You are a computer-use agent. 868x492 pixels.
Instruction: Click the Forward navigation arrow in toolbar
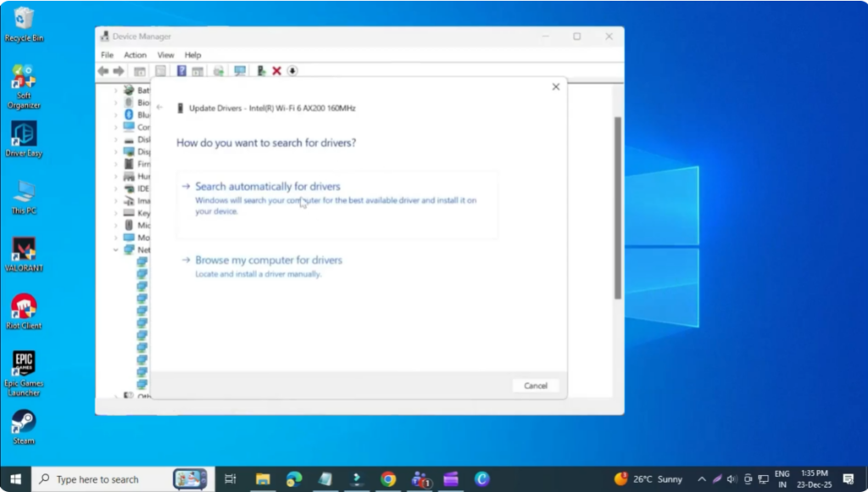(x=118, y=70)
